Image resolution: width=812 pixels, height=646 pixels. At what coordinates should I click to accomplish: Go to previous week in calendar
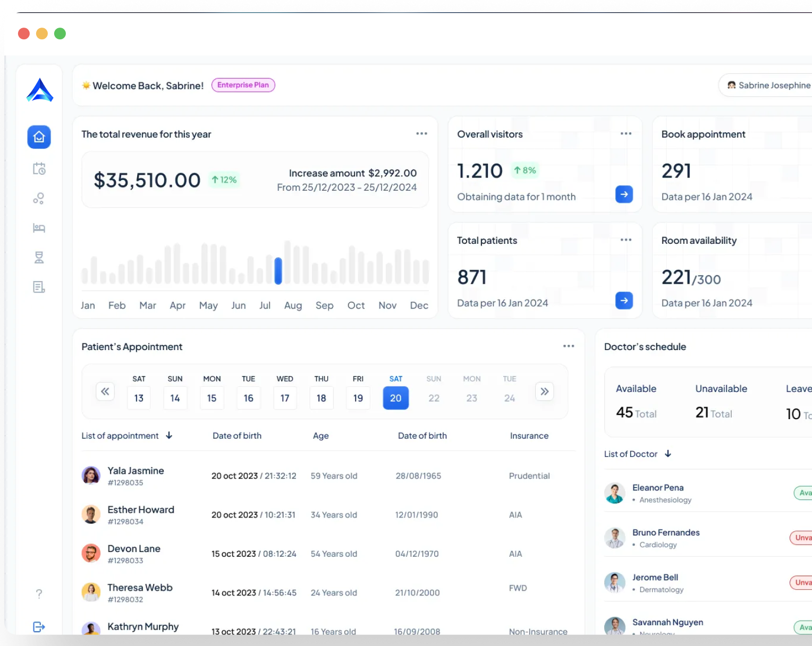coord(105,392)
